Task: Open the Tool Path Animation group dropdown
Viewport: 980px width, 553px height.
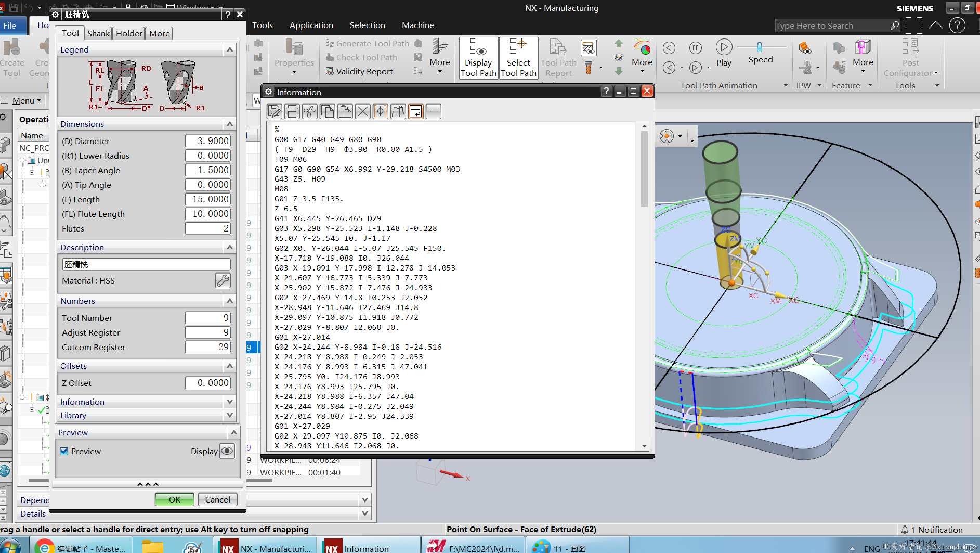Action: (x=786, y=85)
